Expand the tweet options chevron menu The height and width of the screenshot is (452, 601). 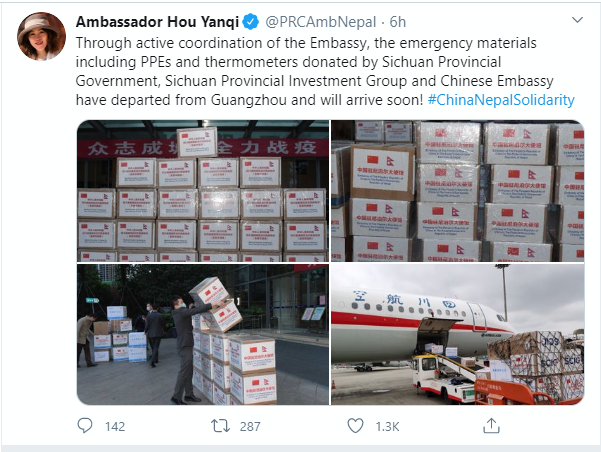coord(577,20)
